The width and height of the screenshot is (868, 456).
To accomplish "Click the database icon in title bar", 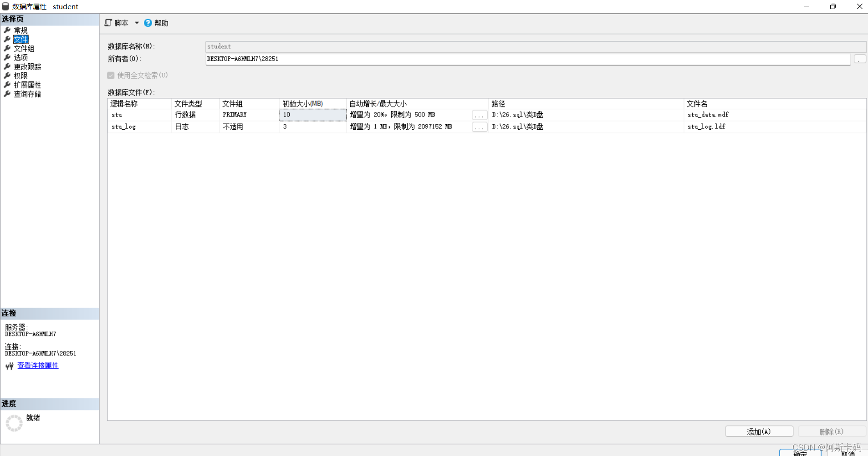I will (5, 6).
